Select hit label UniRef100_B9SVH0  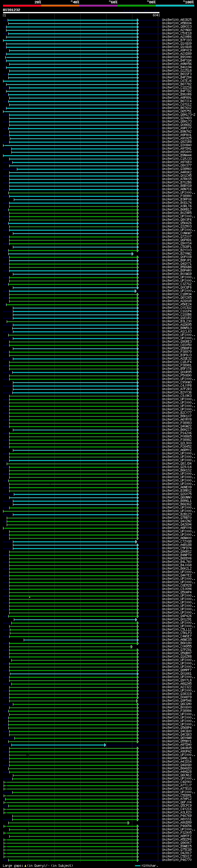click(177, 57)
